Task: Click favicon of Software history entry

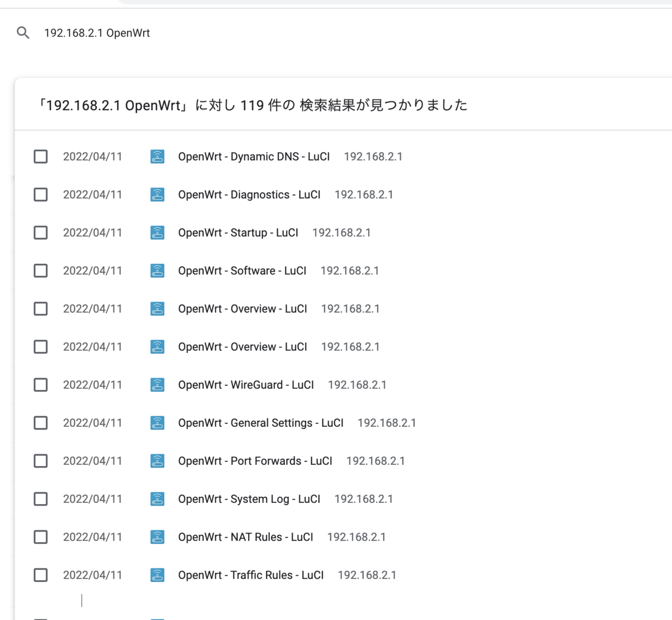Action: [x=157, y=271]
